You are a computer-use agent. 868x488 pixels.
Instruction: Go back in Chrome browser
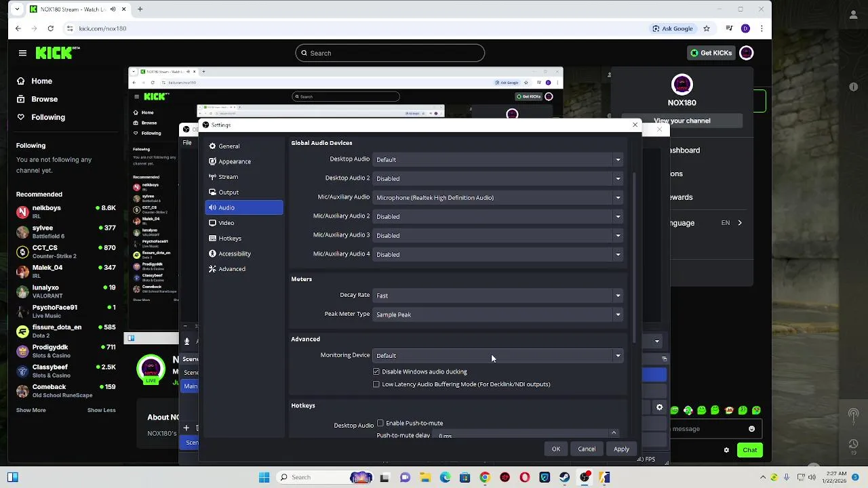coord(18,28)
